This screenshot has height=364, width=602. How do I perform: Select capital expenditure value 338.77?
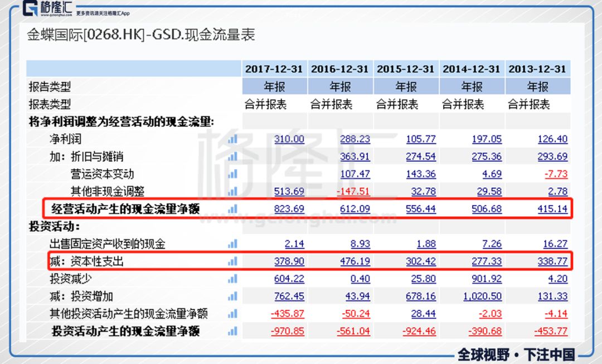coord(553,261)
